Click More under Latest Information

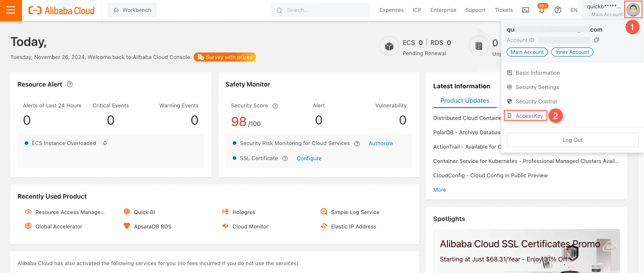pos(439,190)
